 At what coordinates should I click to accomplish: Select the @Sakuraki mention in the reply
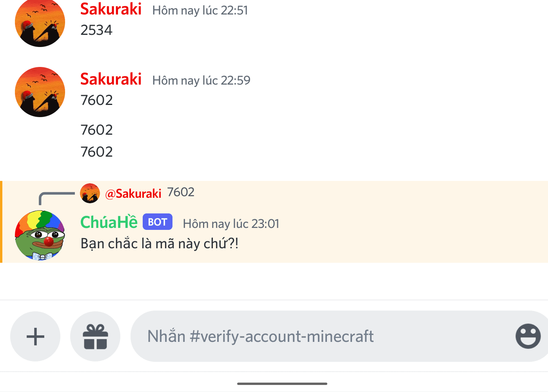tap(134, 193)
